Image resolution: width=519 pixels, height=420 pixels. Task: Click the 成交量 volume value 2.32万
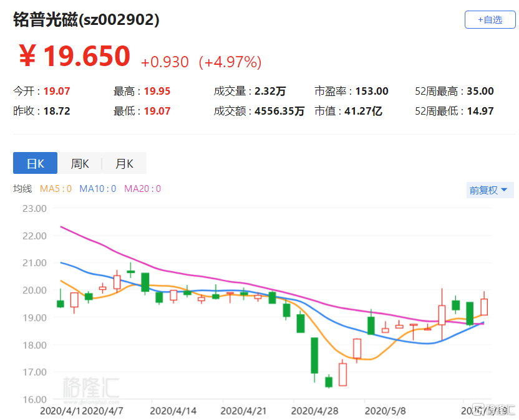pyautogui.click(x=270, y=91)
